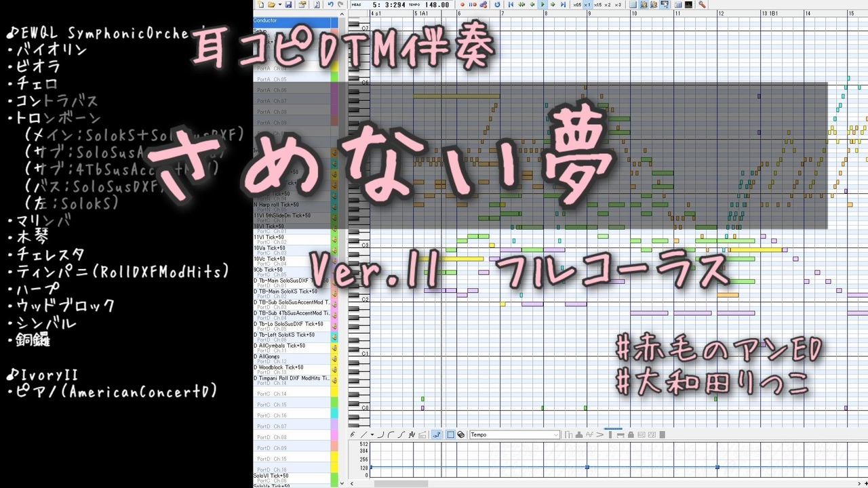Click the rewind to start button

pyautogui.click(x=511, y=5)
